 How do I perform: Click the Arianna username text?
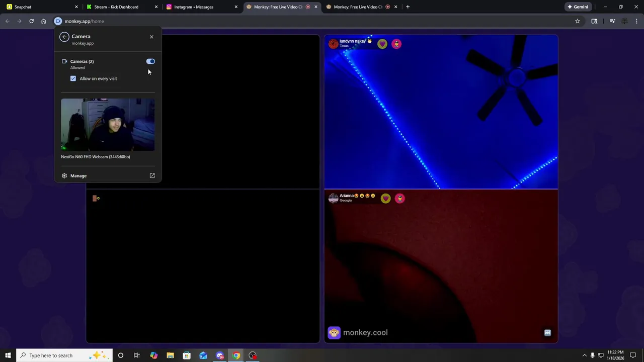347,196
